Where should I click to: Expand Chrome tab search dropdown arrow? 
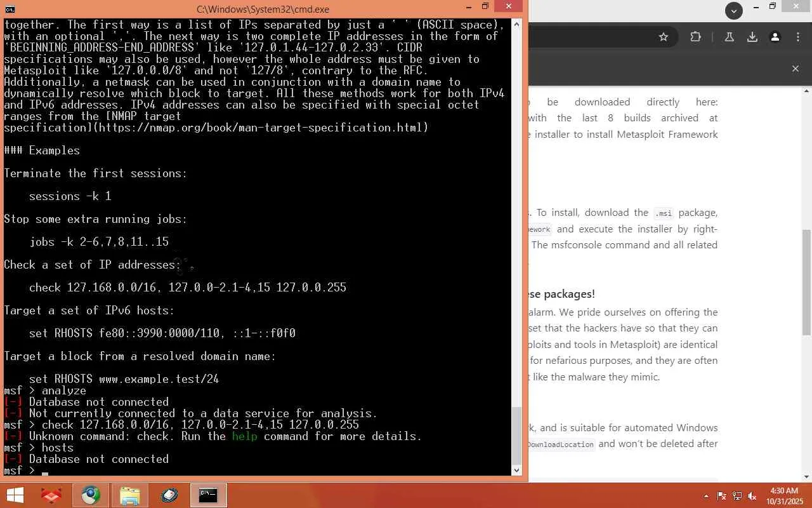[734, 10]
